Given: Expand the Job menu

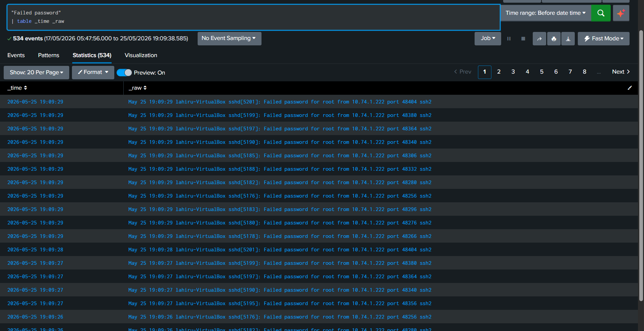Looking at the screenshot, I should click(x=488, y=39).
